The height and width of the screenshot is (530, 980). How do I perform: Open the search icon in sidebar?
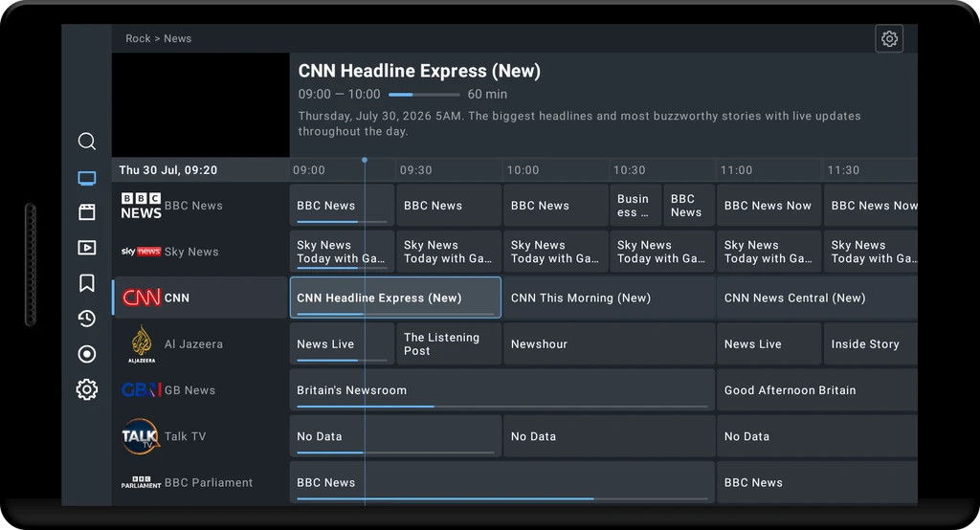[87, 142]
